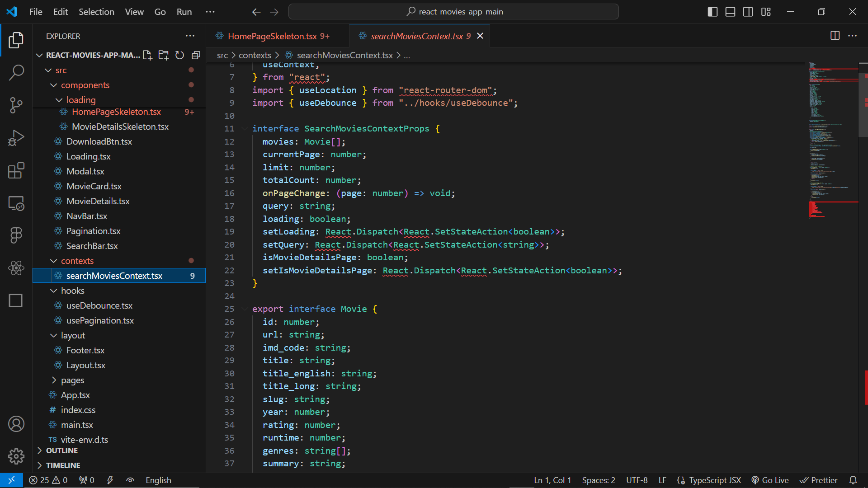
Task: Expand the OUTLINE section
Action: click(x=62, y=450)
